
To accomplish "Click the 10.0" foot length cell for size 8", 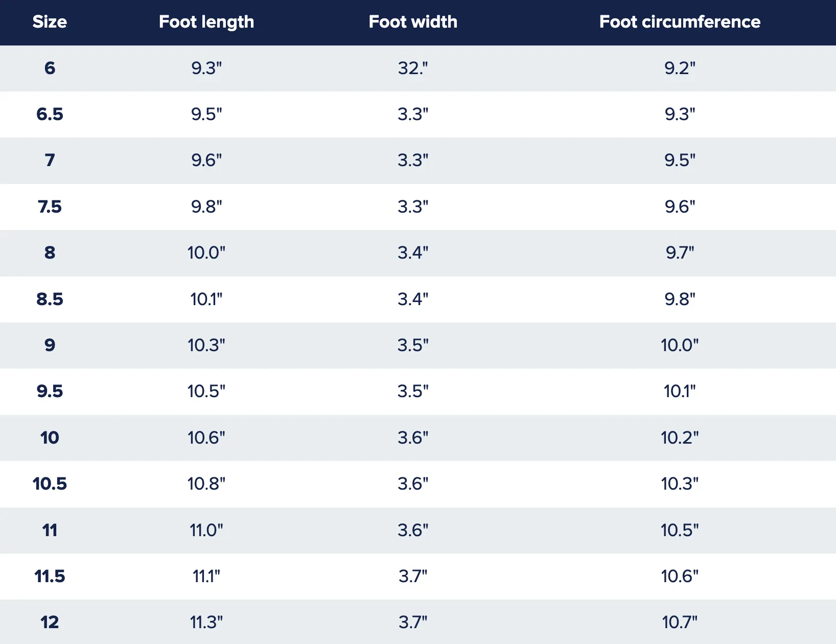I will [206, 252].
